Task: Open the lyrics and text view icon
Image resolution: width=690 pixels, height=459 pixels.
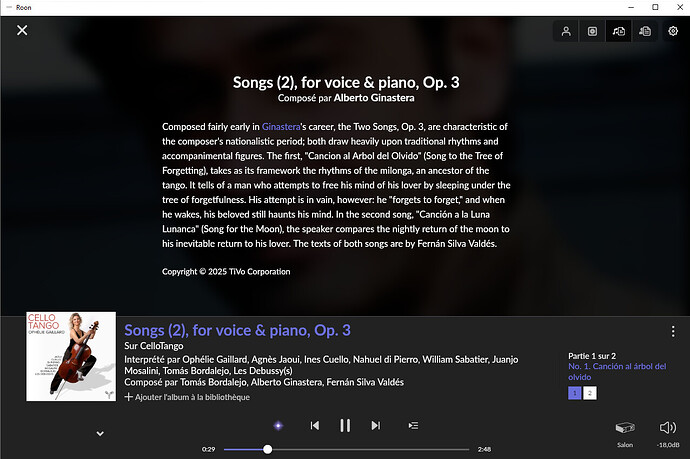Action: [x=645, y=31]
